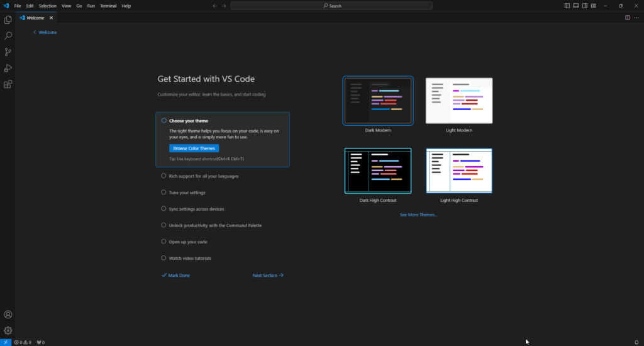Select the Choose your theme step circle
Image resolution: width=644 pixels, height=346 pixels.
[164, 120]
